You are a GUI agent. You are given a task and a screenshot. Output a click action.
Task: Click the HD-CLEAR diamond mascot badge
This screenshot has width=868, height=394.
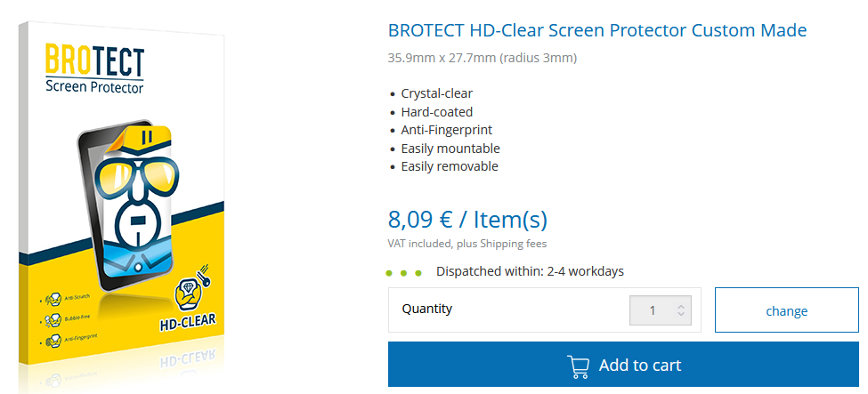coord(191,290)
